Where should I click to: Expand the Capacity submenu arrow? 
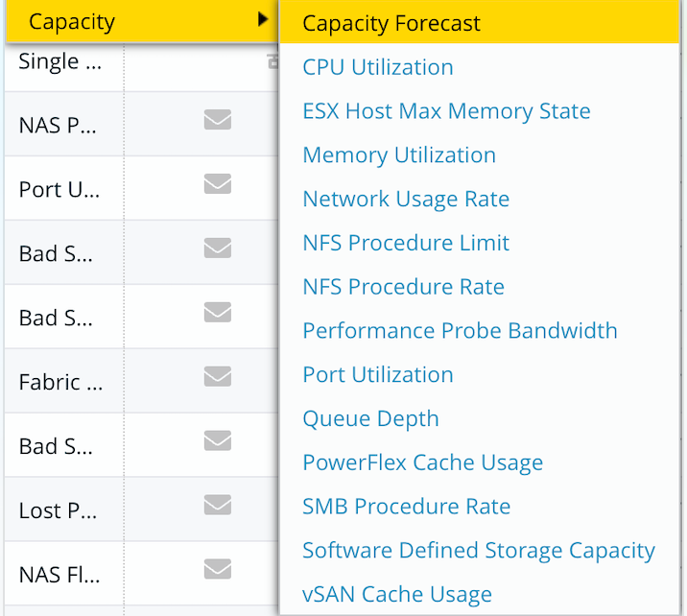point(263,20)
